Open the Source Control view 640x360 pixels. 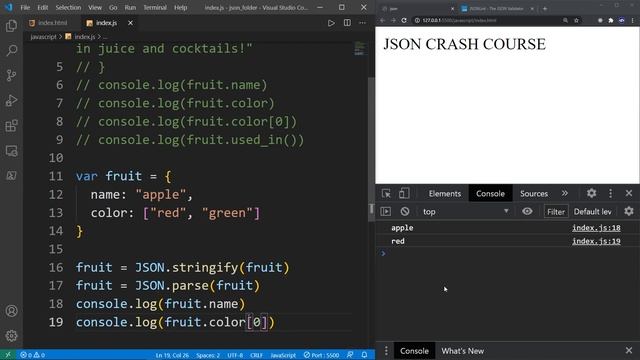coord(11,76)
